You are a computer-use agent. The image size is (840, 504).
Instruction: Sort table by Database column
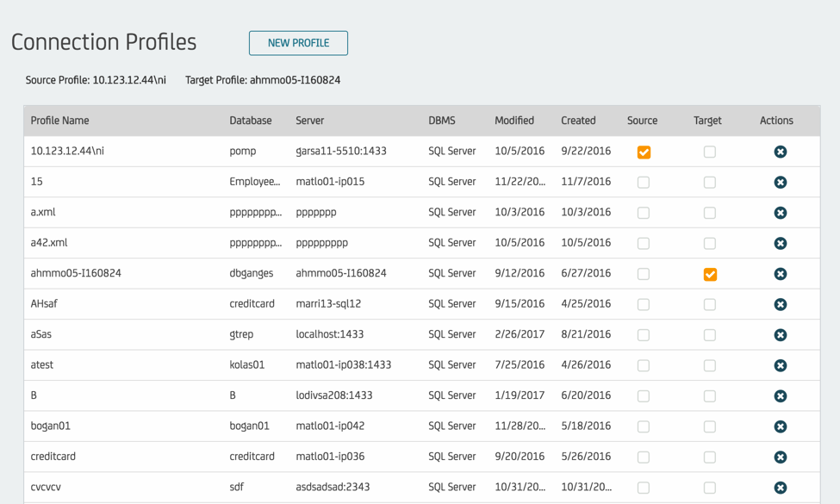pyautogui.click(x=250, y=121)
